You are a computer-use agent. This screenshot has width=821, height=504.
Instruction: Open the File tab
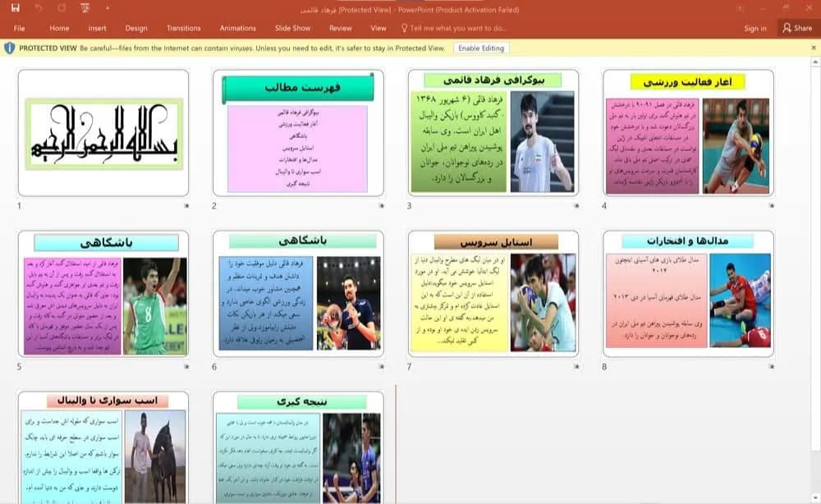(20, 28)
